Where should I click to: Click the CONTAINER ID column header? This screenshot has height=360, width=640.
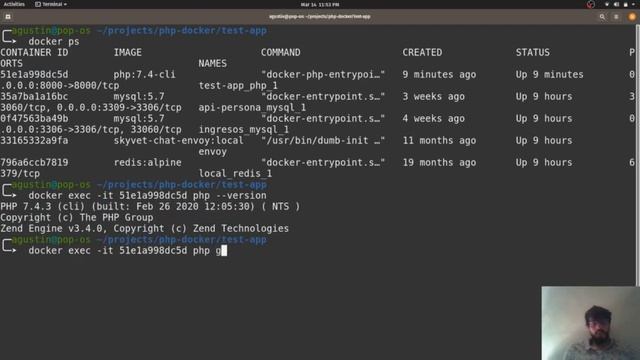click(34, 52)
